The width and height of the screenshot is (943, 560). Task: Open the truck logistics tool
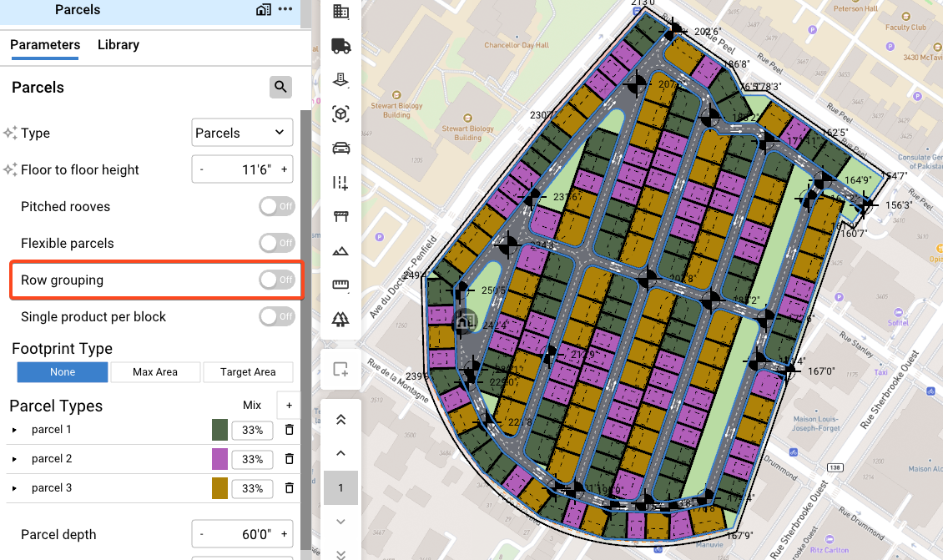pos(341,46)
